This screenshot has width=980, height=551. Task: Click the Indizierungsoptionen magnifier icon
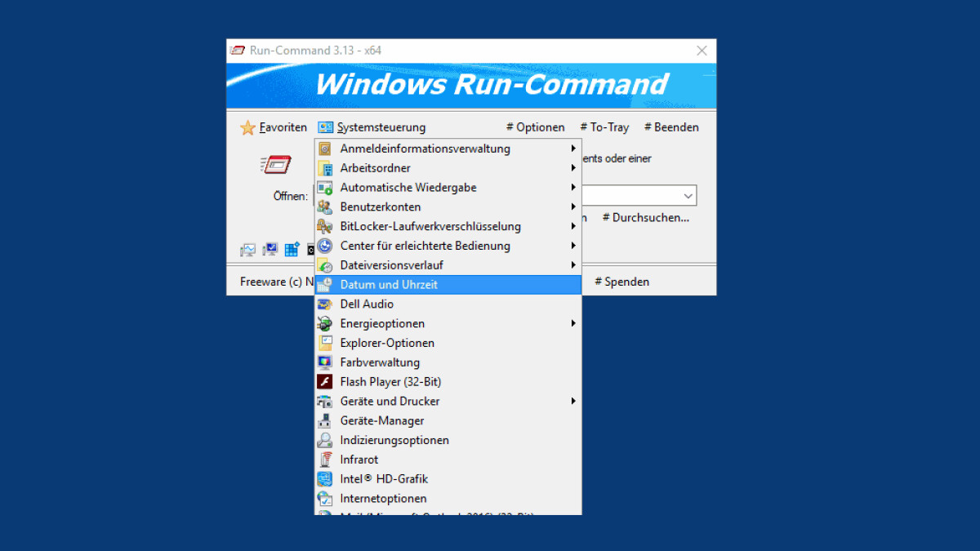coord(325,440)
